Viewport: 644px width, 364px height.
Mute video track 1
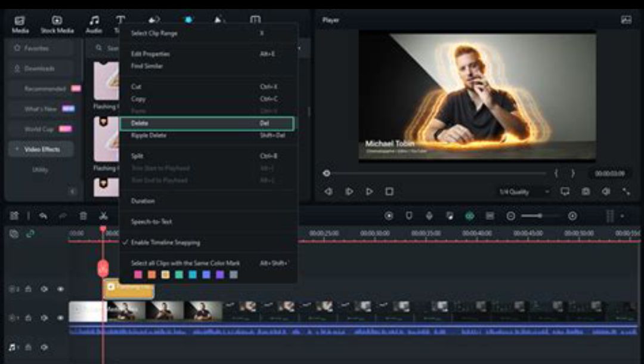tap(44, 317)
